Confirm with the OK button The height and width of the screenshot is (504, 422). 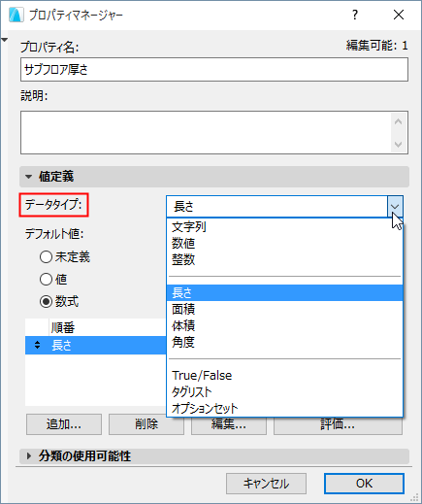[364, 484]
